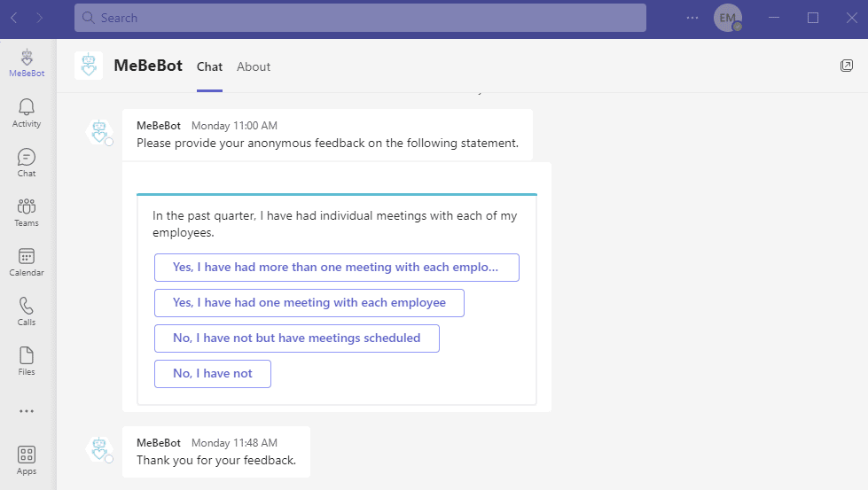Screen dimensions: 868x490
Task: Expand more apps ellipsis in sidebar
Action: pos(27,411)
